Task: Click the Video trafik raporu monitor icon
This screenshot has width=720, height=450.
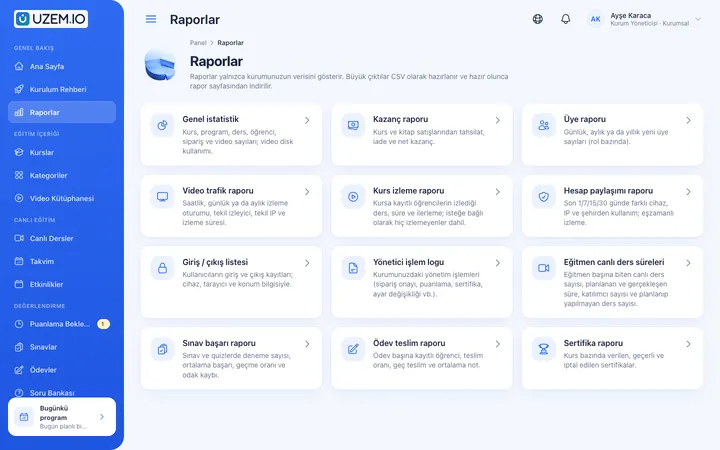Action: 162,197
